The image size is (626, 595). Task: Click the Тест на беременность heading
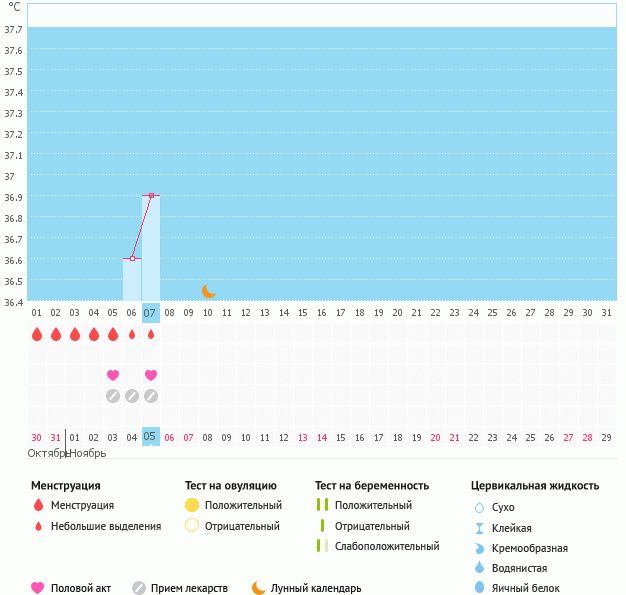click(x=372, y=486)
